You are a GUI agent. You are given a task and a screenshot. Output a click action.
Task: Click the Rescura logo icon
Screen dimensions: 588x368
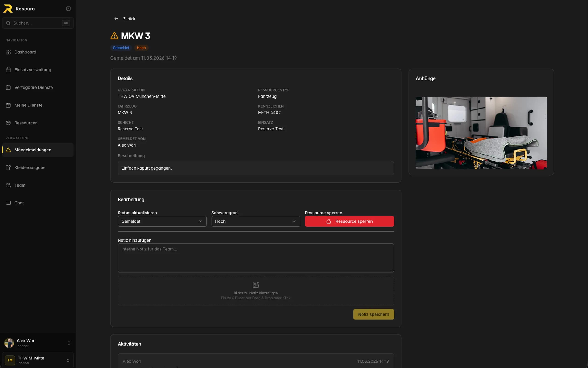click(x=8, y=9)
